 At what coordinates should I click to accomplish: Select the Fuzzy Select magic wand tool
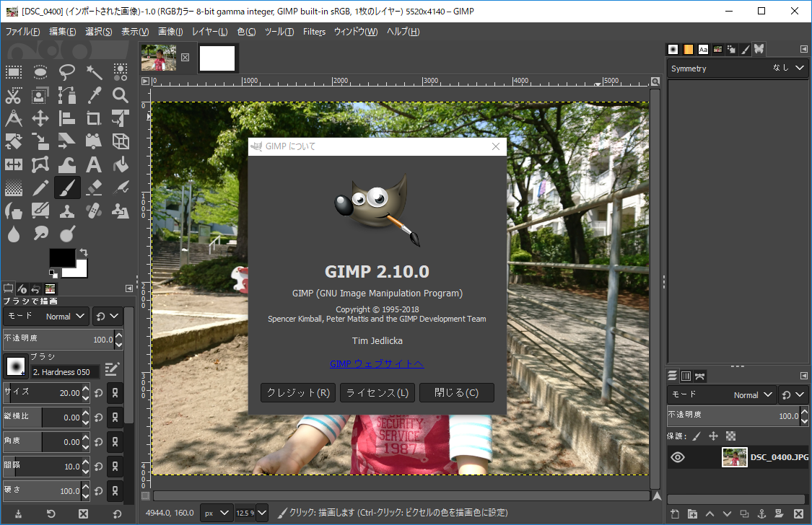click(94, 72)
